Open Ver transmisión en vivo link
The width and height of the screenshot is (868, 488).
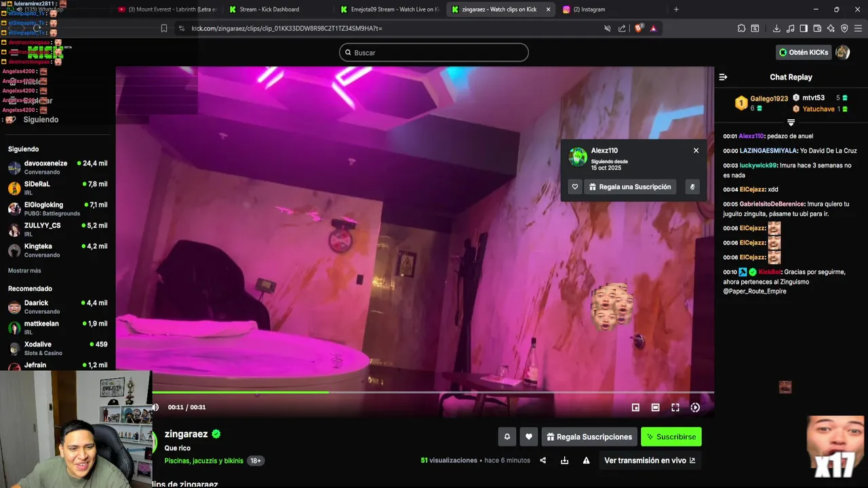coord(650,460)
